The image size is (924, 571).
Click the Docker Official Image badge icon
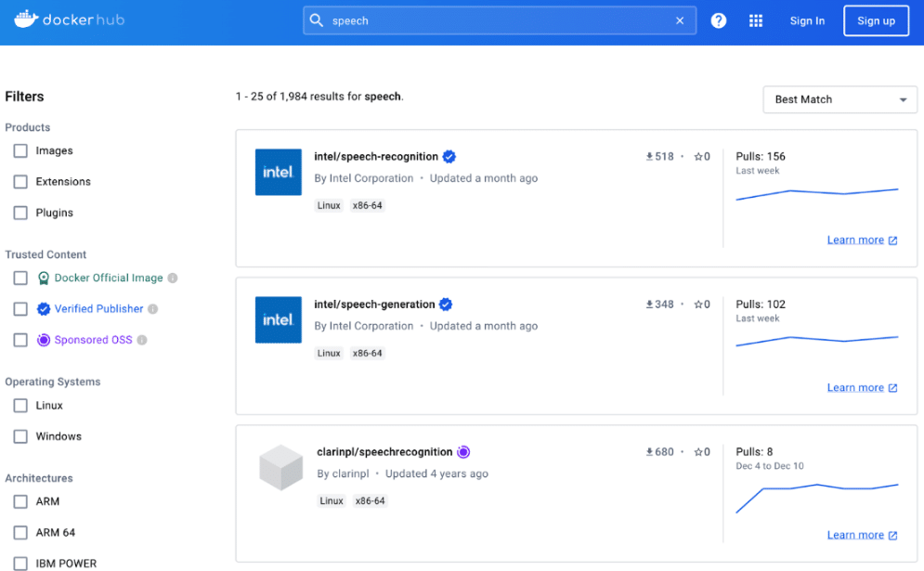(x=44, y=279)
